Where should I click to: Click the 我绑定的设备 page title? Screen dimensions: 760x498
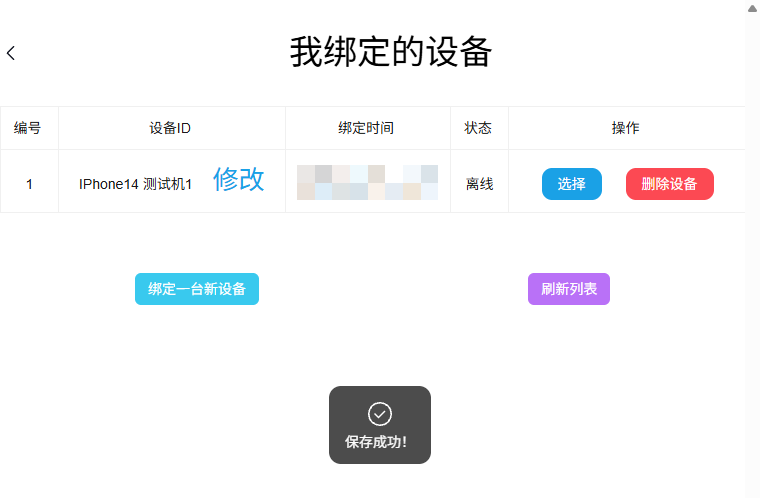pyautogui.click(x=391, y=52)
